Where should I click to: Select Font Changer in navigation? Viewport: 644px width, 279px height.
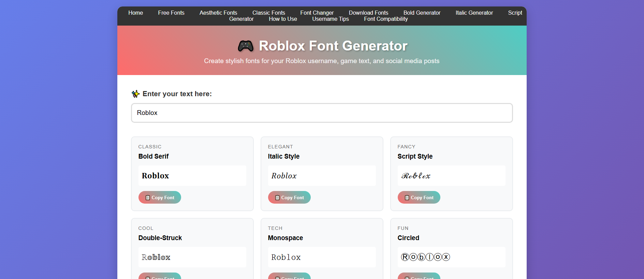click(x=317, y=13)
